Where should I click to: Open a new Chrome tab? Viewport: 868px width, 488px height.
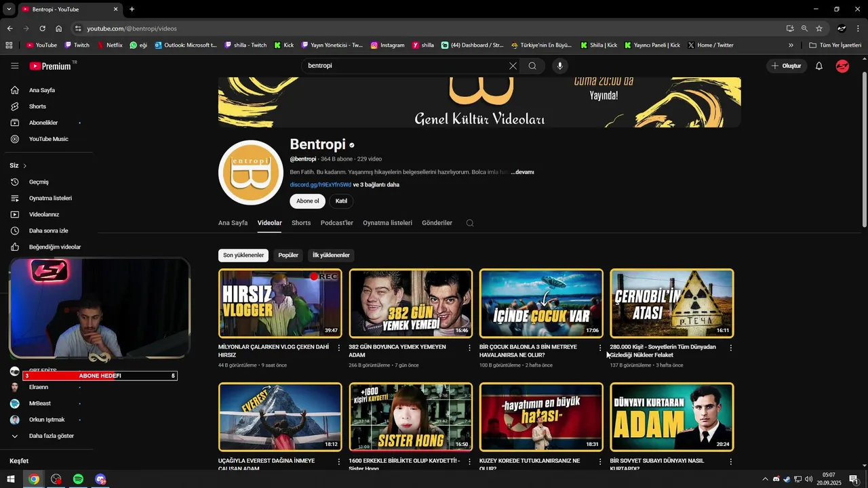pyautogui.click(x=132, y=9)
